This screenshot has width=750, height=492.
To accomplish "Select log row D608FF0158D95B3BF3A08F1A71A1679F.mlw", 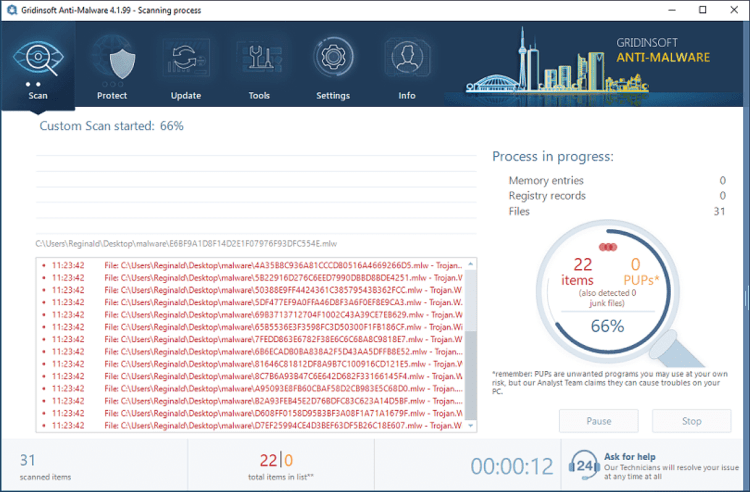I will 252,413.
